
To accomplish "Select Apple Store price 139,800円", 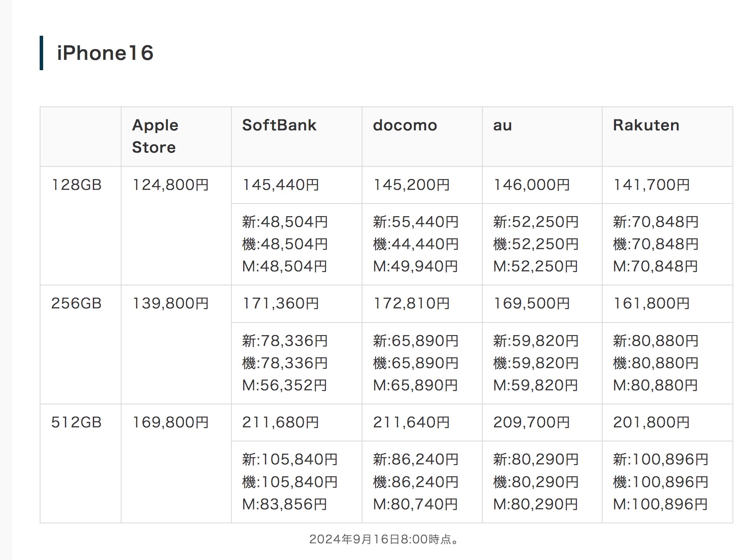I will 170,303.
